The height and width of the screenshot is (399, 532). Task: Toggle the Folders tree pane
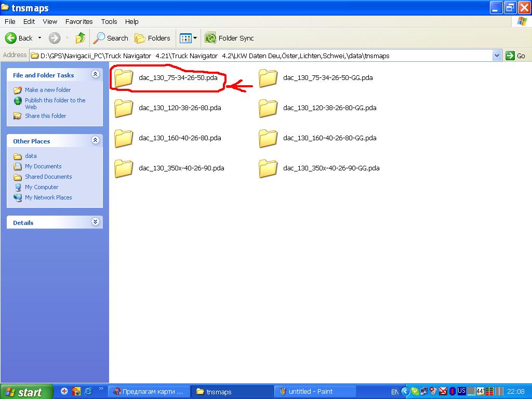point(152,38)
